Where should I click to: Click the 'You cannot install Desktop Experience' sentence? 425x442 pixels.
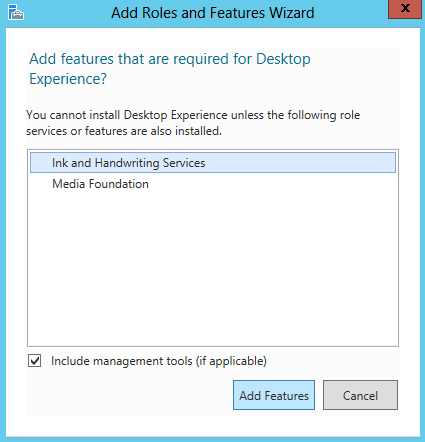[127, 115]
